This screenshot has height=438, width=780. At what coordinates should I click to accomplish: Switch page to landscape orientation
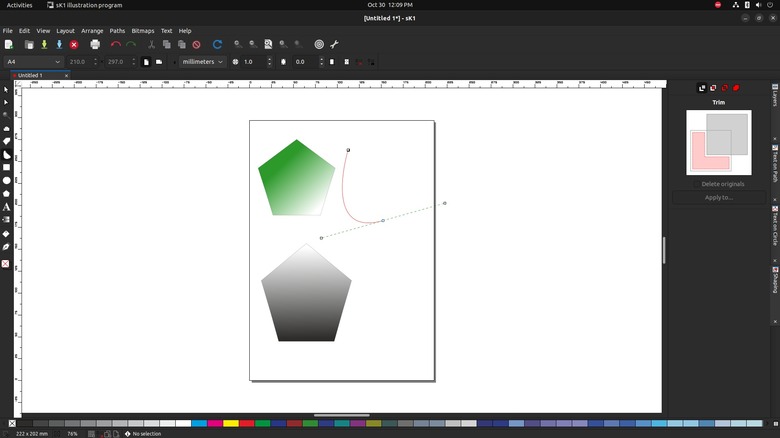point(159,62)
